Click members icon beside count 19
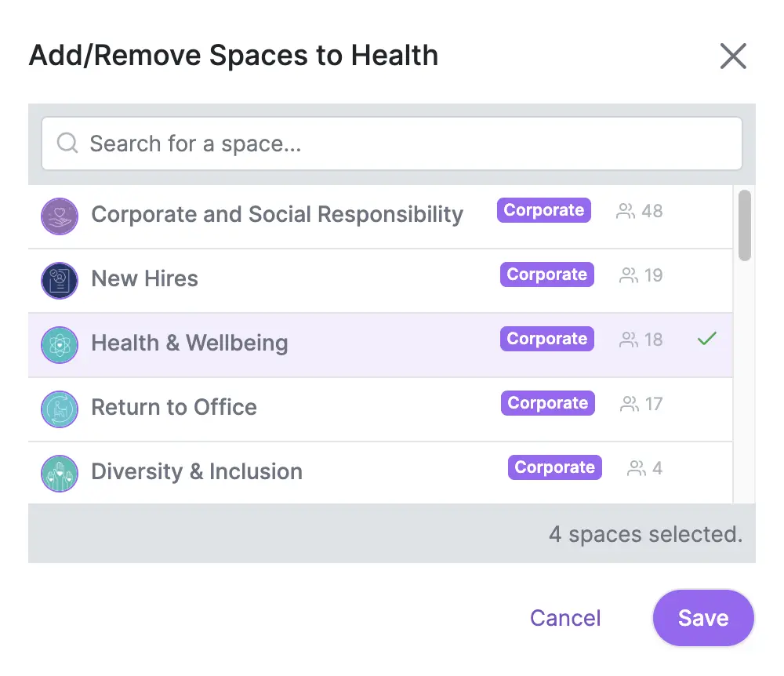Image resolution: width=784 pixels, height=676 pixels. click(629, 275)
